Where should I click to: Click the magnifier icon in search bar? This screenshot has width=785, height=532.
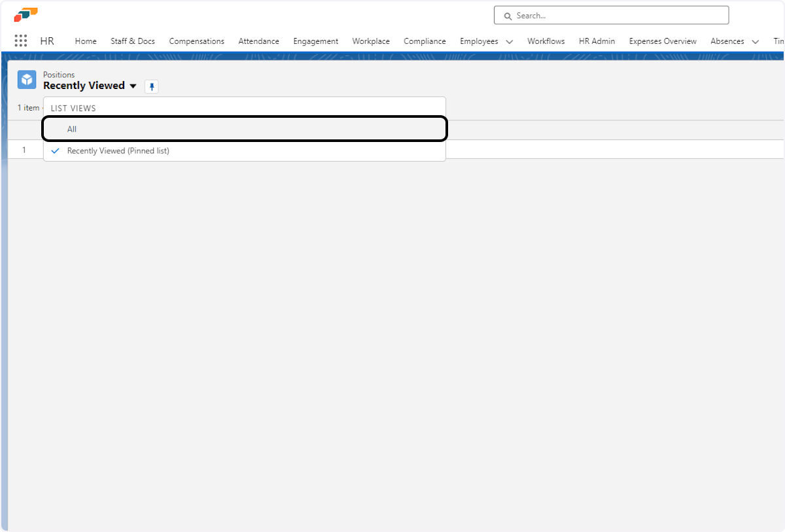click(507, 16)
